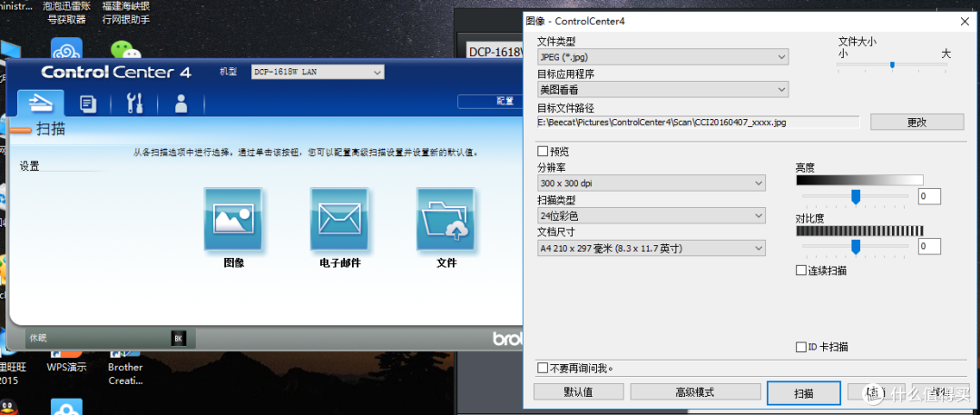The width and height of the screenshot is (980, 415).
Task: Adjust the contrast (对比度) slider
Action: click(856, 246)
